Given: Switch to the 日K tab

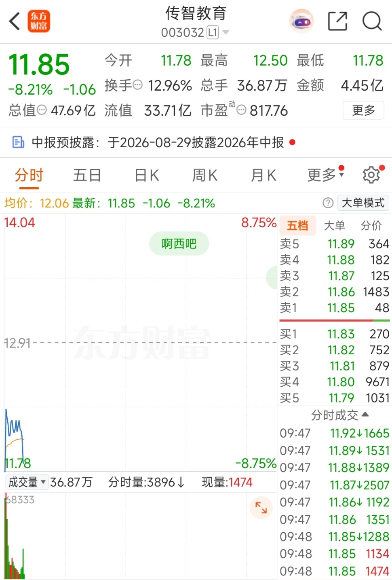Looking at the screenshot, I should point(146,175).
